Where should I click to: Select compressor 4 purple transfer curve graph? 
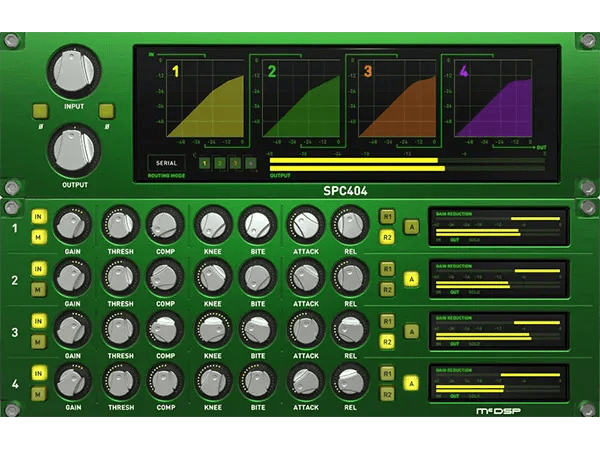(493, 98)
